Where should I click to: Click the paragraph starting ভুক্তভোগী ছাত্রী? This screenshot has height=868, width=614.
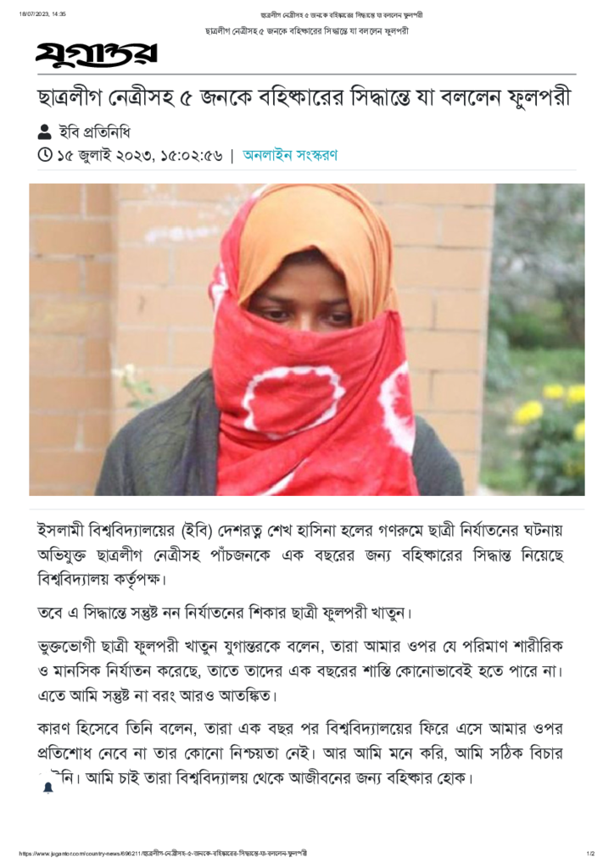click(x=300, y=671)
